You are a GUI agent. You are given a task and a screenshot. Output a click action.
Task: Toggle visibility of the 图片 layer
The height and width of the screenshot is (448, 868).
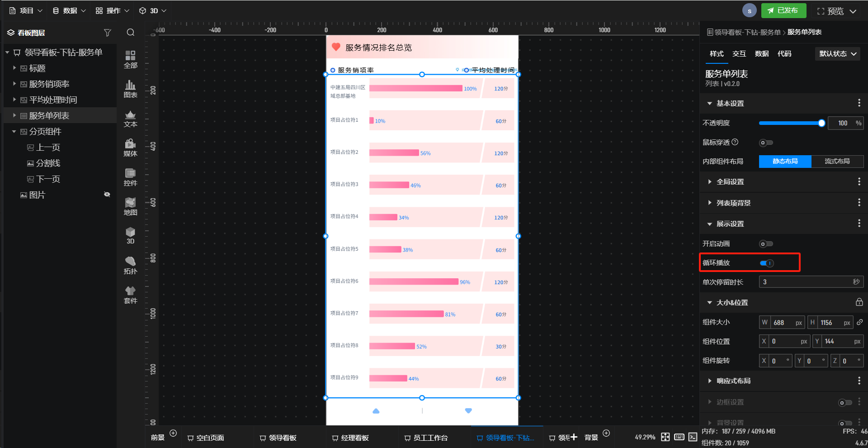click(107, 195)
